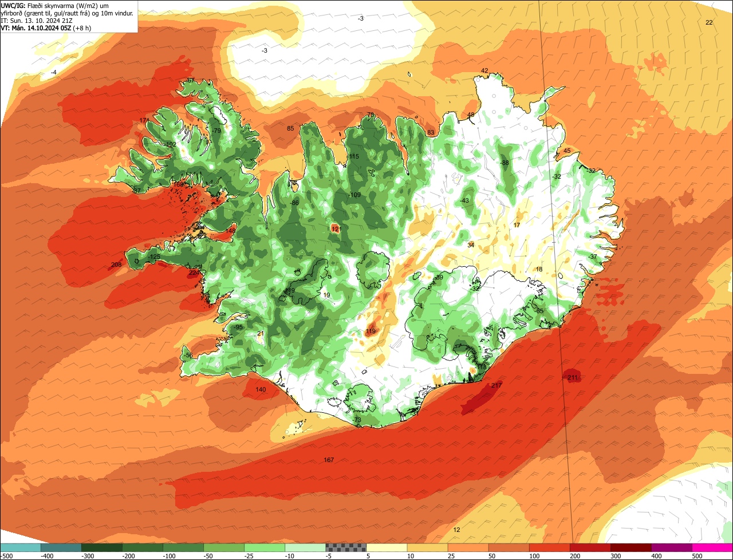Screen dimensions: 733x560
Task: Click the map value '171' in the northwest
Action: pos(144,120)
